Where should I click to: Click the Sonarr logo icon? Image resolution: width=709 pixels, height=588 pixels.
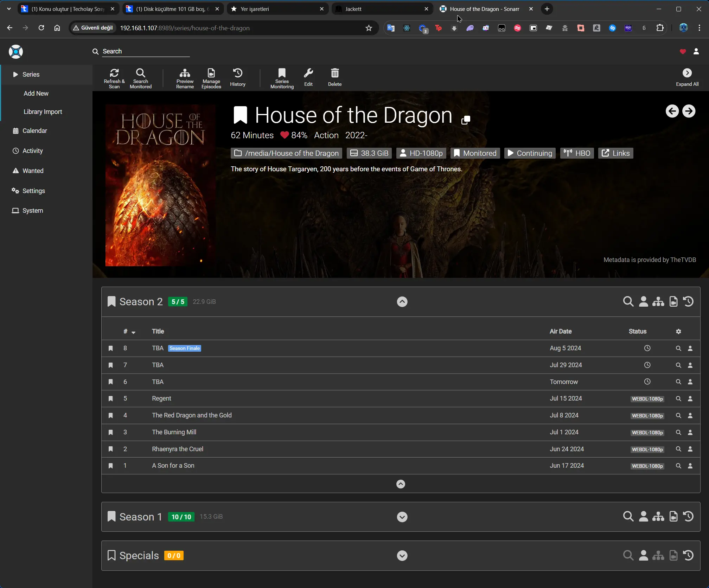point(16,52)
